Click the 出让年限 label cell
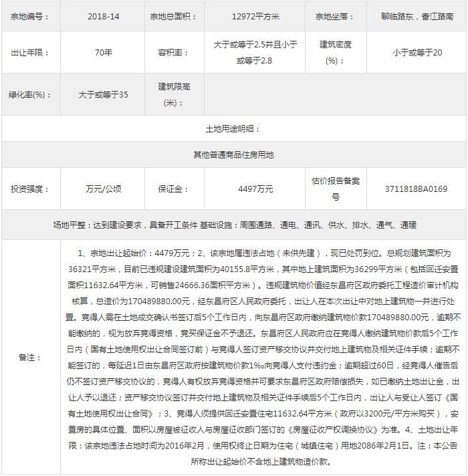This screenshot has height=476, width=468. 31,53
